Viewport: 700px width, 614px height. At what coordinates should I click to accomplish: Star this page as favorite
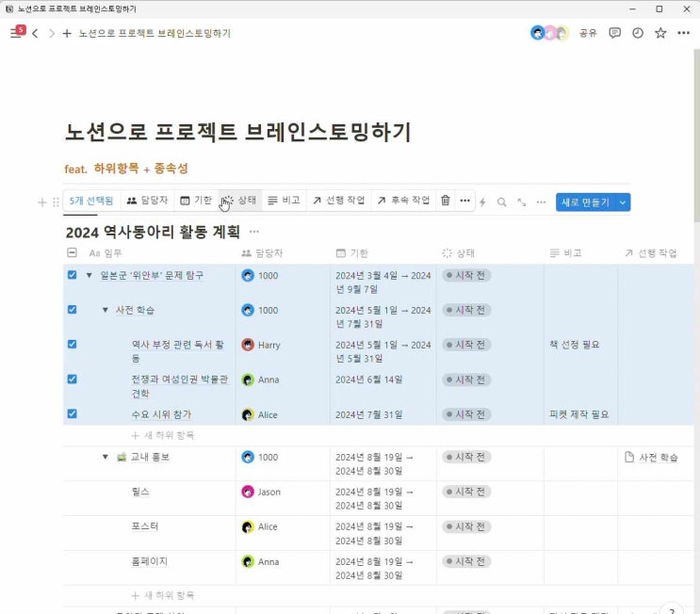pos(660,33)
